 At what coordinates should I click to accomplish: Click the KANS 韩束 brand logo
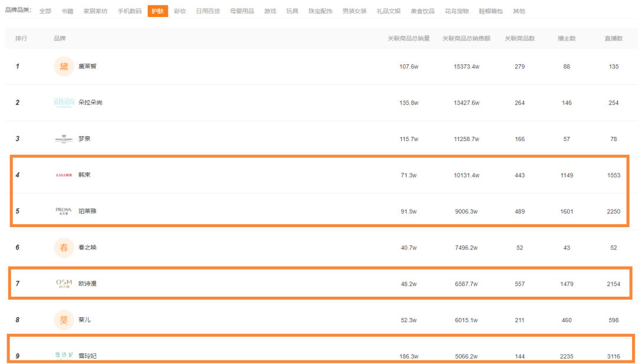click(x=64, y=175)
